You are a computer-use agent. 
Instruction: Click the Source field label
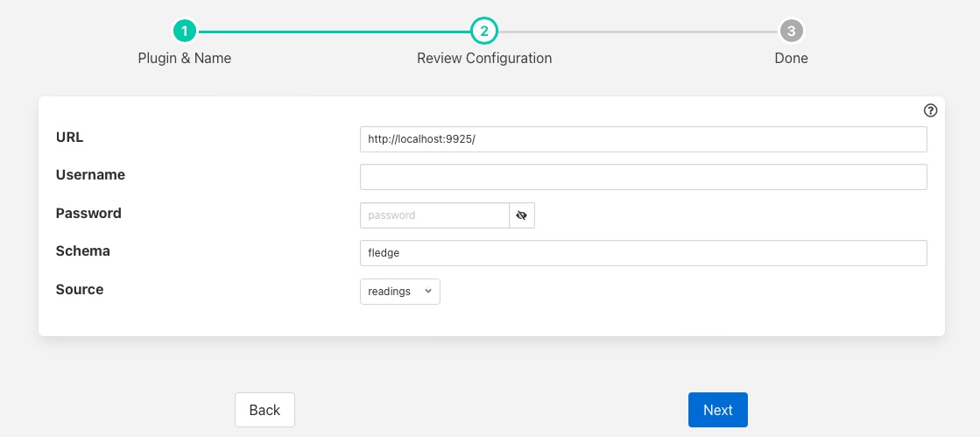(80, 289)
